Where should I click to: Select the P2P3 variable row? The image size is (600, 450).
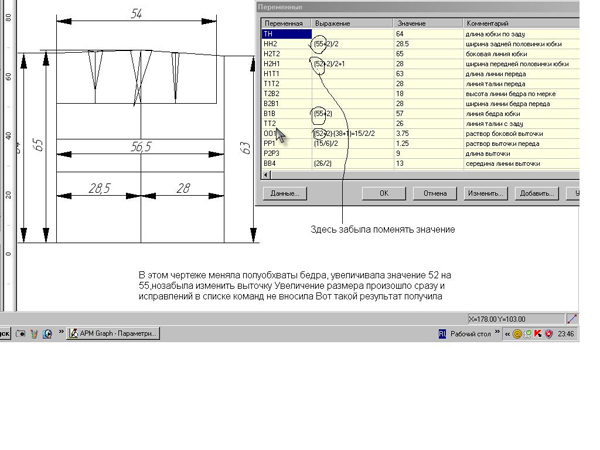421,153
